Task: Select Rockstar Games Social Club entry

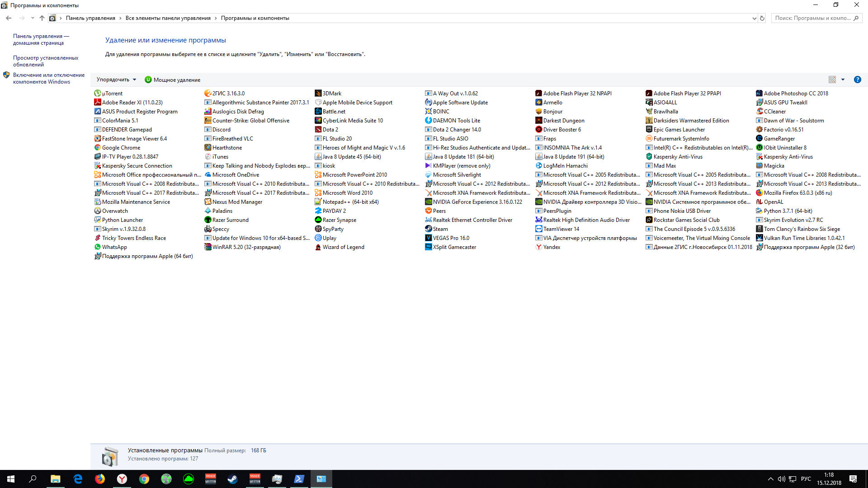Action: [x=683, y=220]
